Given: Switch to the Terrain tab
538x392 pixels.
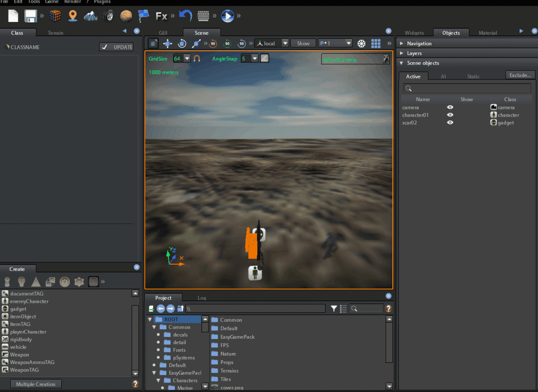Looking at the screenshot, I should point(56,33).
